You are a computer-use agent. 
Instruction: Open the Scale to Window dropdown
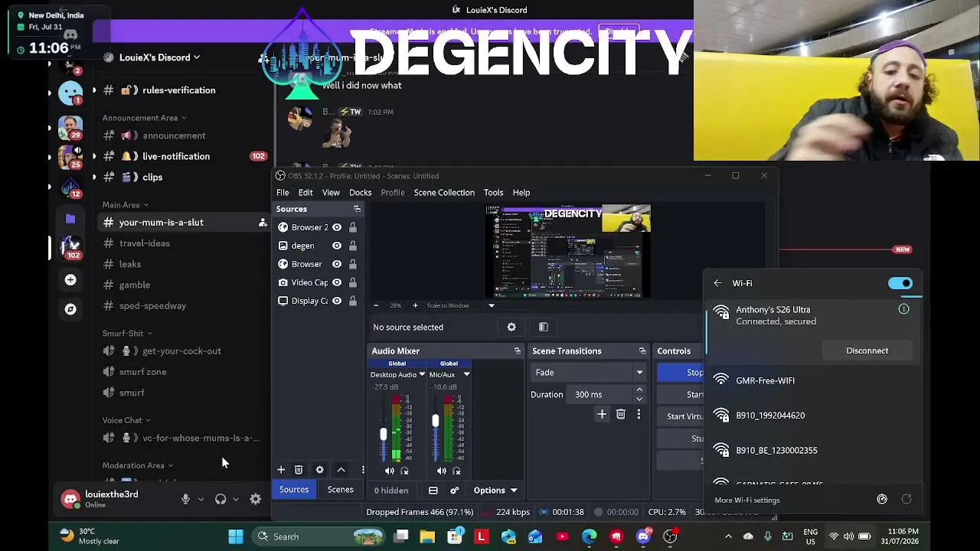(459, 305)
